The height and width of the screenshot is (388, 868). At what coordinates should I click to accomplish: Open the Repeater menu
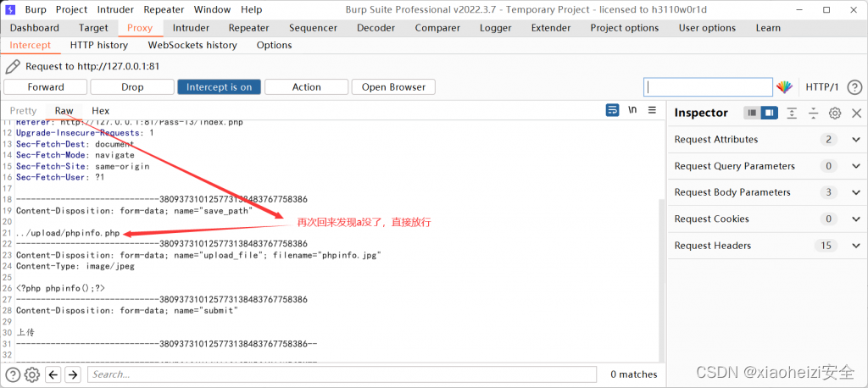click(x=164, y=9)
